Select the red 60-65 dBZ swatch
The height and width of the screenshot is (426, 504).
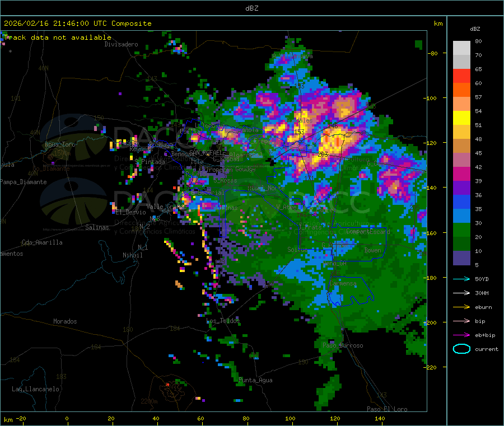[461, 76]
